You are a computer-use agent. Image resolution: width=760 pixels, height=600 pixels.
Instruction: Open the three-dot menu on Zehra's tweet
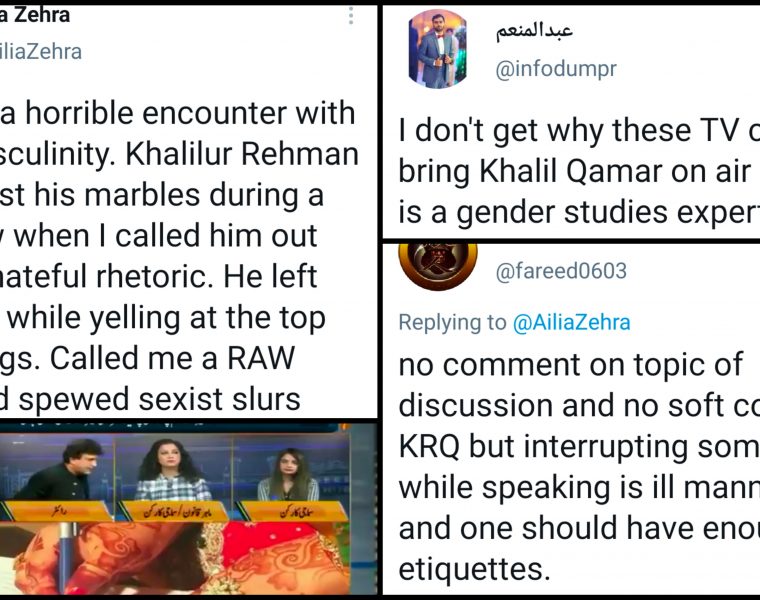351,16
